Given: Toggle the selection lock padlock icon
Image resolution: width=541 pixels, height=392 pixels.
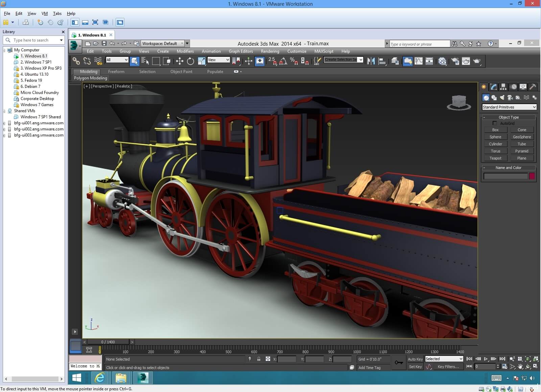Looking at the screenshot, I should point(259,359).
